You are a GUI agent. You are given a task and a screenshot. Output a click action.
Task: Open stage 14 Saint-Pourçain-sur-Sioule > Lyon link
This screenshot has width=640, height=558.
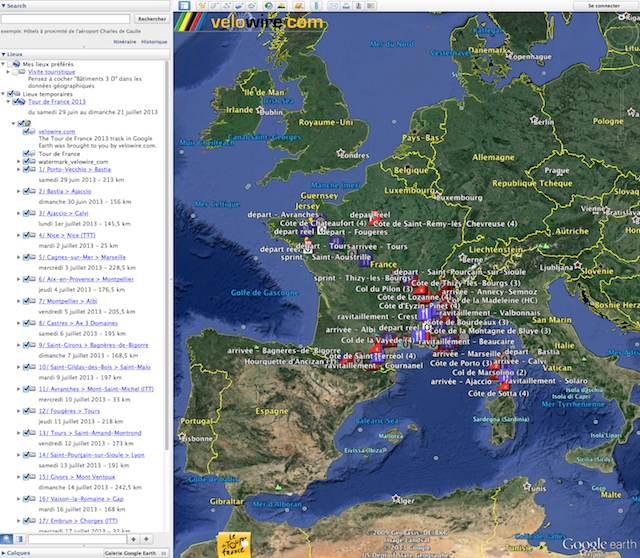[91, 455]
